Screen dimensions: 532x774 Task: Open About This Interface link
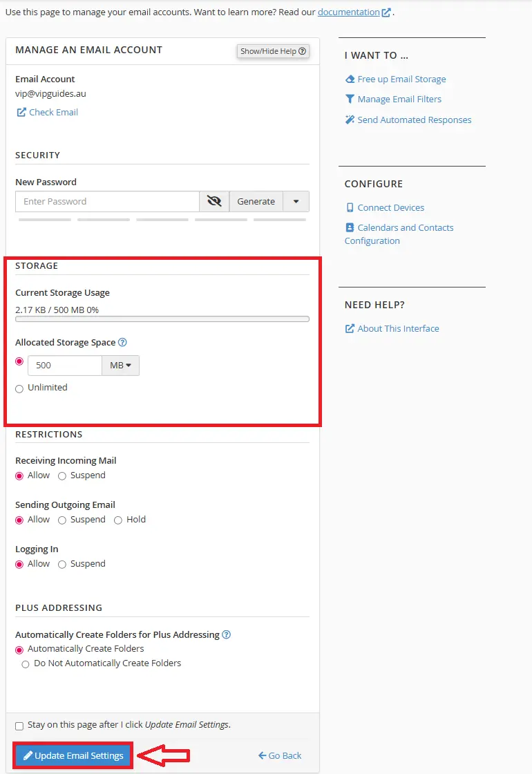tap(398, 329)
